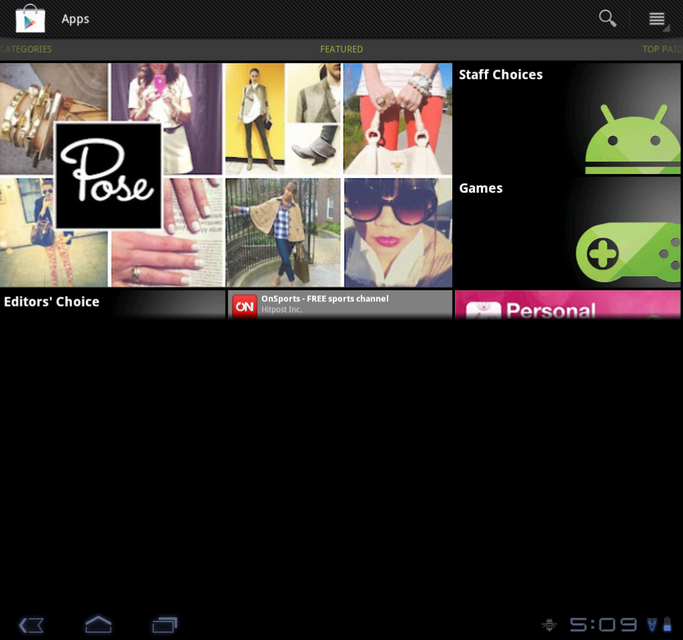This screenshot has width=683, height=640.
Task: Click the Wi-Fi signal status icon
Action: tap(652, 625)
